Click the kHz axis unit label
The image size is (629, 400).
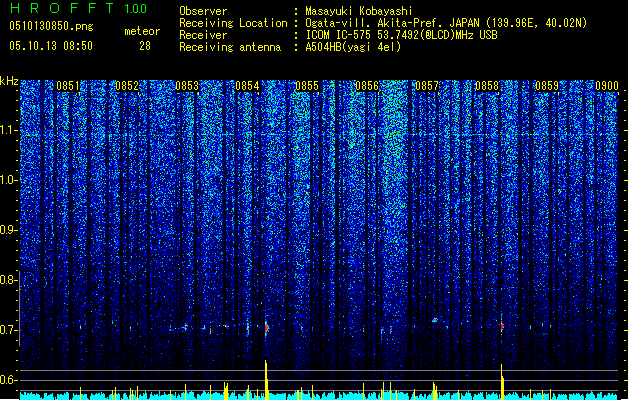(x=9, y=81)
